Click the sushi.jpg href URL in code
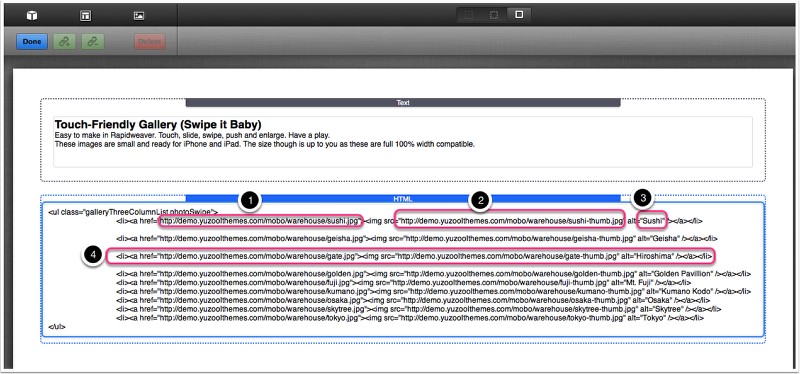The image size is (800, 374). (x=260, y=221)
